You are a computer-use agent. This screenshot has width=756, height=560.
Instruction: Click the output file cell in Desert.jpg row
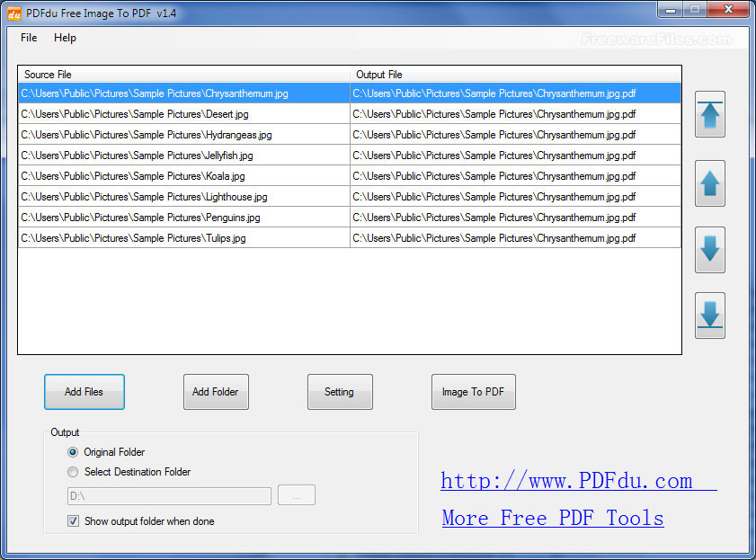point(515,114)
